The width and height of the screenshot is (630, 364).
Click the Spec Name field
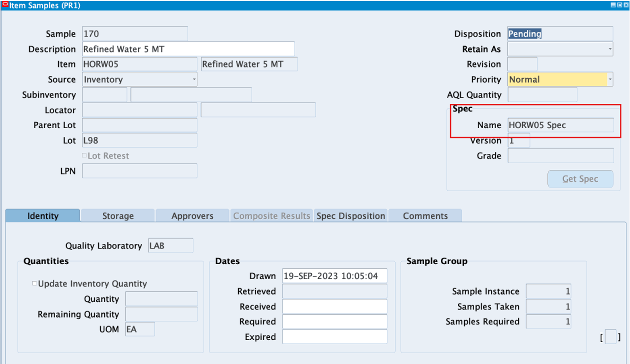tap(560, 125)
